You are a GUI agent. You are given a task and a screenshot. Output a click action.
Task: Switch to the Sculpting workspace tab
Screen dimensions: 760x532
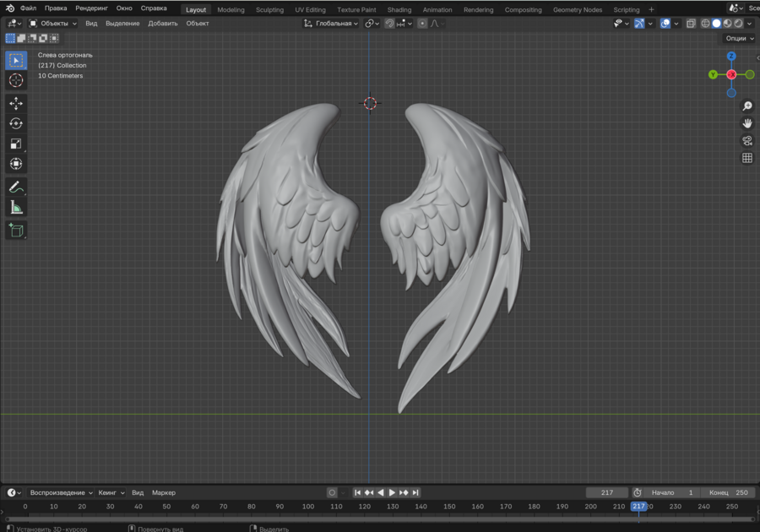point(269,10)
